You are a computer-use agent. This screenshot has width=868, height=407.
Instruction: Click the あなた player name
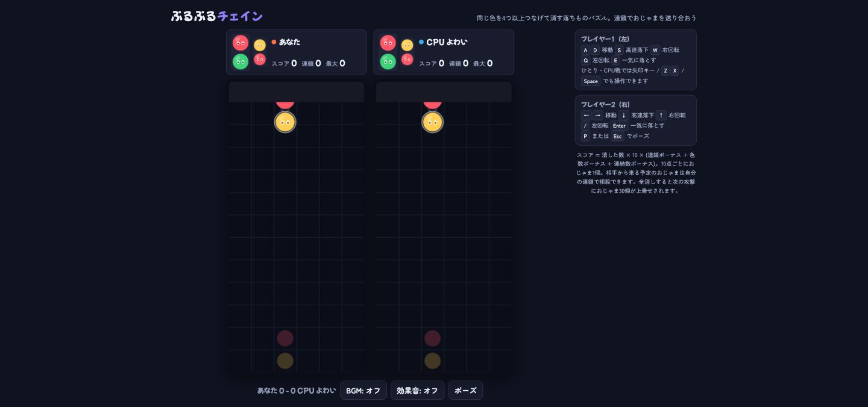click(289, 42)
